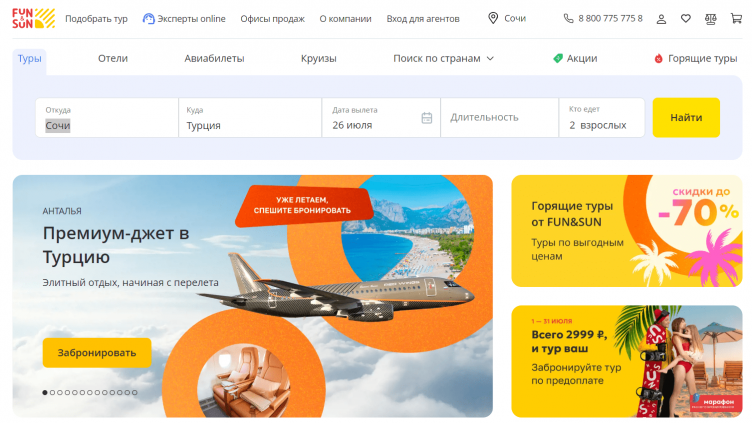
Task: Switch to the Отели tab
Action: coord(113,59)
